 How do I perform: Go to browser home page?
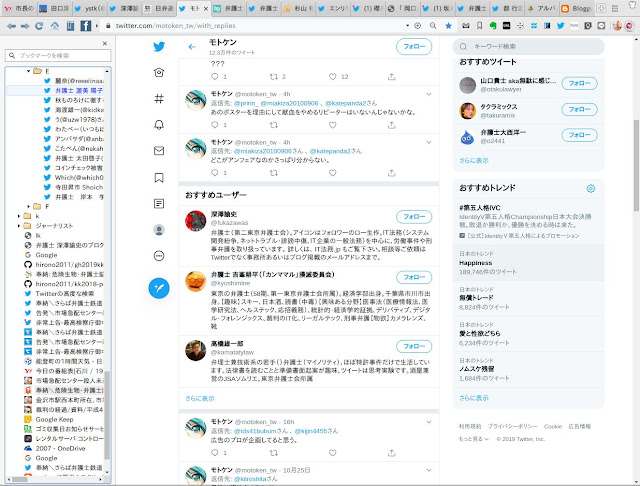(x=54, y=26)
